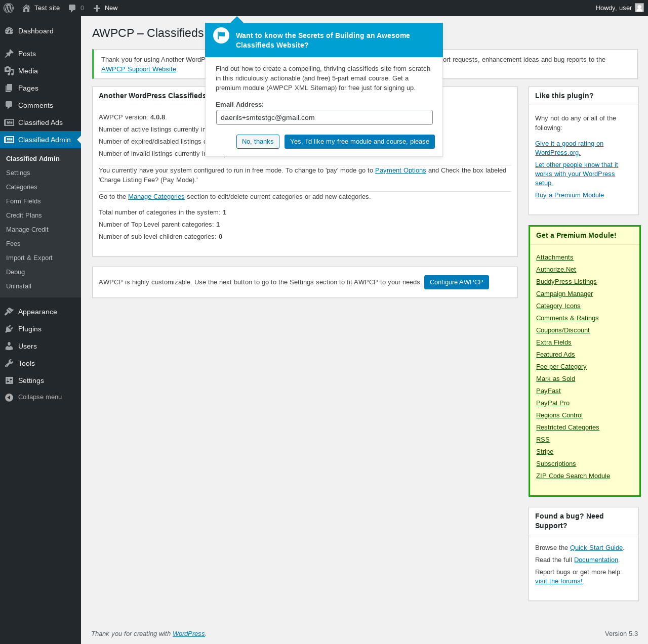This screenshot has width=648, height=644.
Task: Click the No, thanks button
Action: [x=258, y=142]
